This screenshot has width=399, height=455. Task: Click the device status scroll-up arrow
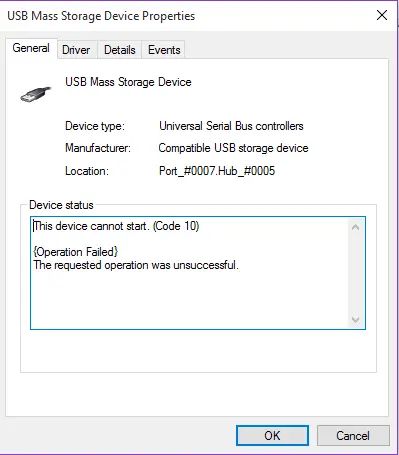click(x=355, y=228)
